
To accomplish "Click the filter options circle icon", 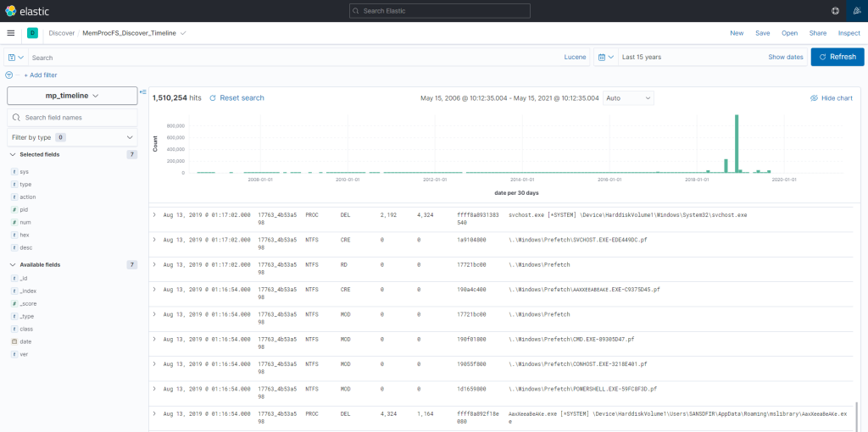I will click(8, 75).
